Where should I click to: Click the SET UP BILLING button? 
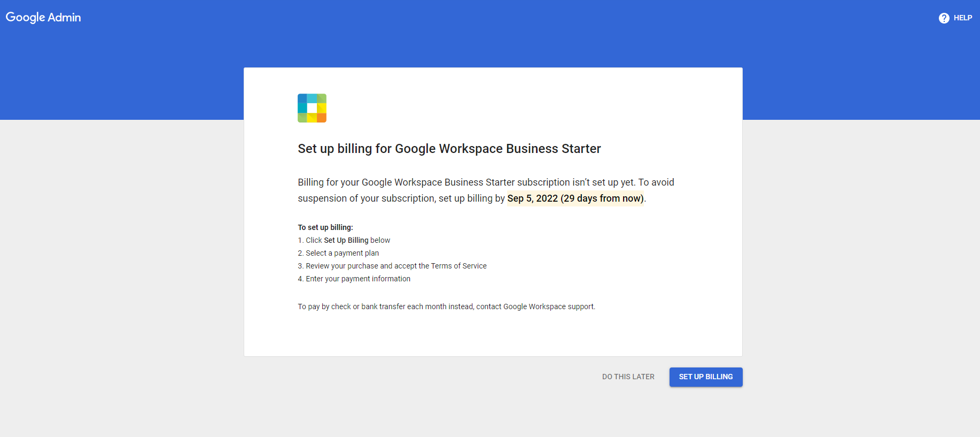tap(706, 377)
